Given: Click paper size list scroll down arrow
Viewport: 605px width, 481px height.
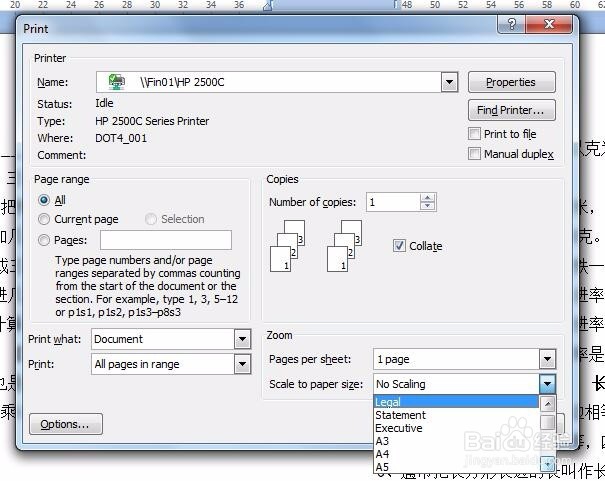Looking at the screenshot, I should click(548, 464).
